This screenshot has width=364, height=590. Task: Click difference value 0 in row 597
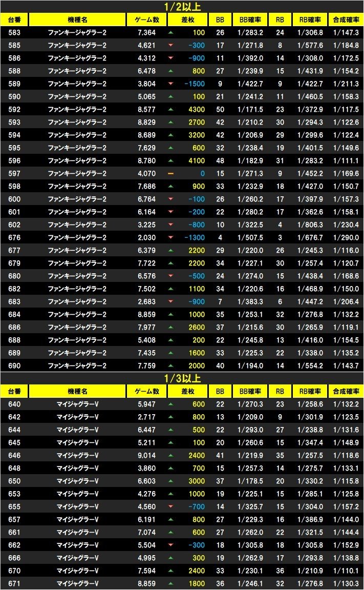point(202,173)
